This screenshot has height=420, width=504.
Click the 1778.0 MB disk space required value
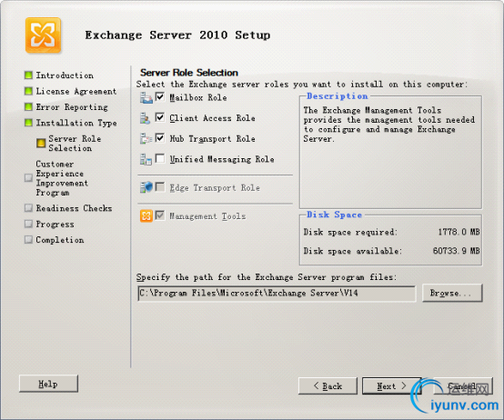coord(459,232)
